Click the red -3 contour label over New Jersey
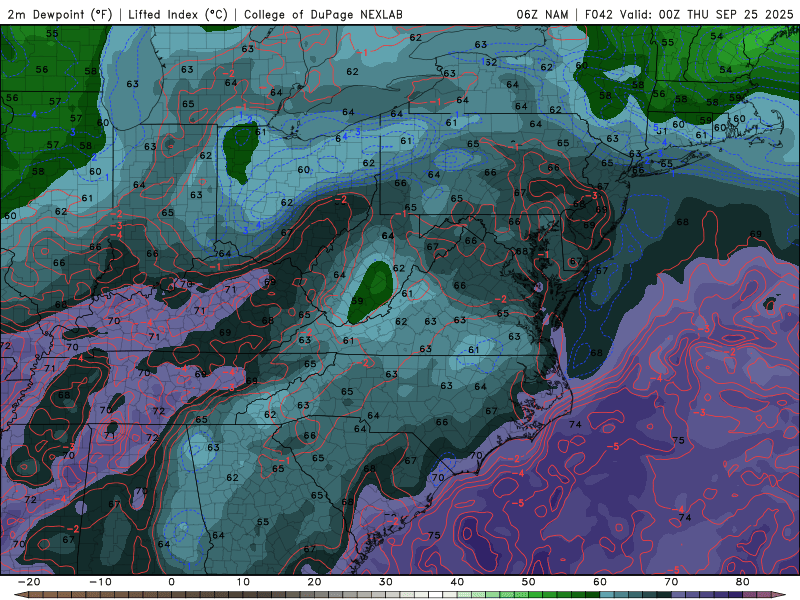Image resolution: width=800 pixels, height=600 pixels. click(x=590, y=195)
